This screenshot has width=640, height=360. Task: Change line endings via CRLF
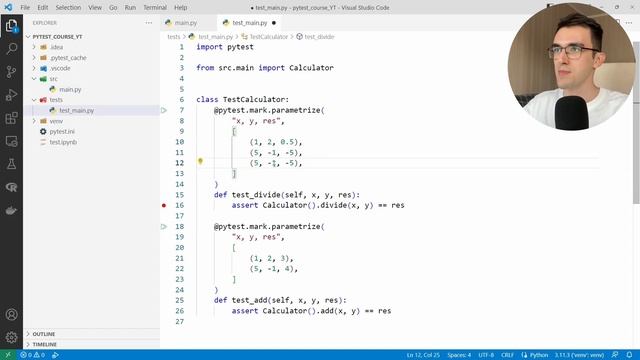coord(507,355)
